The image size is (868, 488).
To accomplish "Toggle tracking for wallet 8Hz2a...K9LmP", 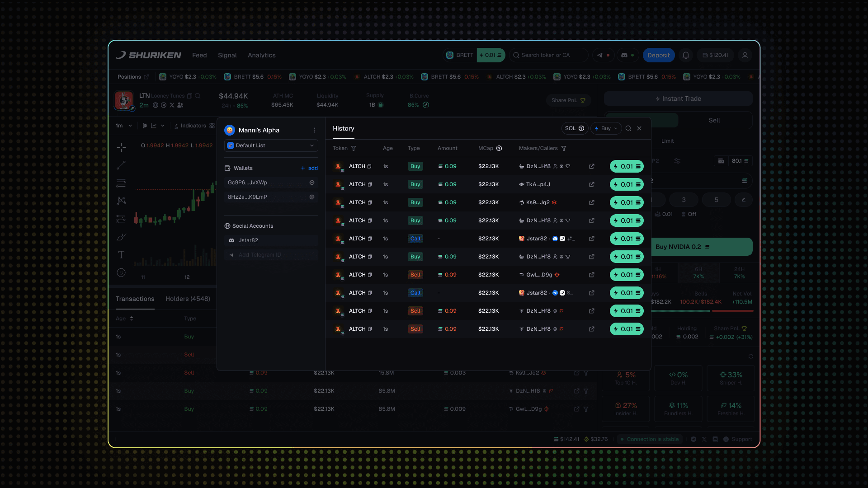I will click(x=312, y=197).
